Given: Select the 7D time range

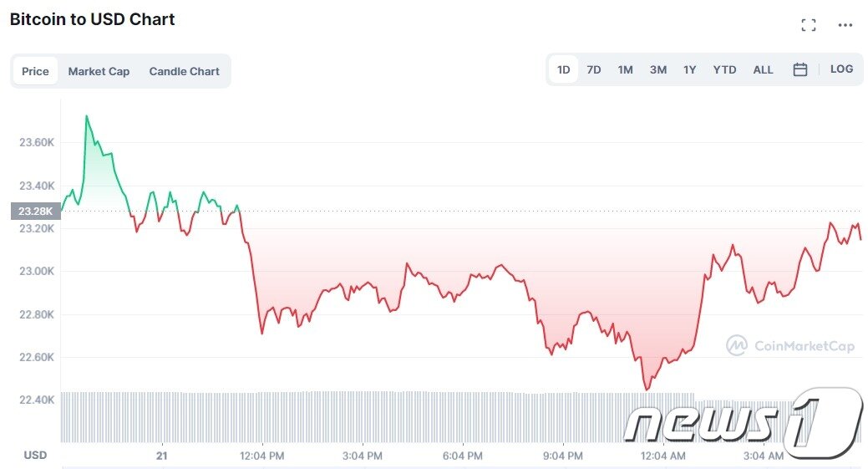Looking at the screenshot, I should [x=594, y=69].
